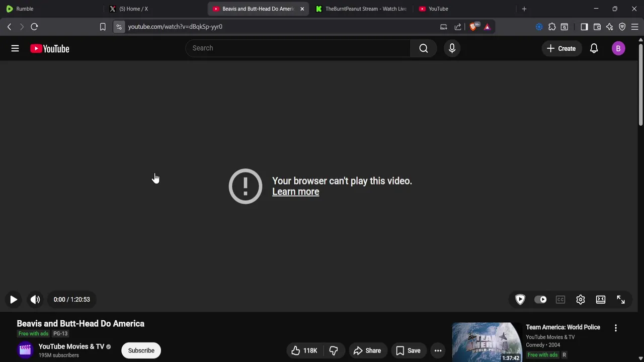Click the browser share page icon
Image resolution: width=644 pixels, height=362 pixels.
[x=458, y=27]
